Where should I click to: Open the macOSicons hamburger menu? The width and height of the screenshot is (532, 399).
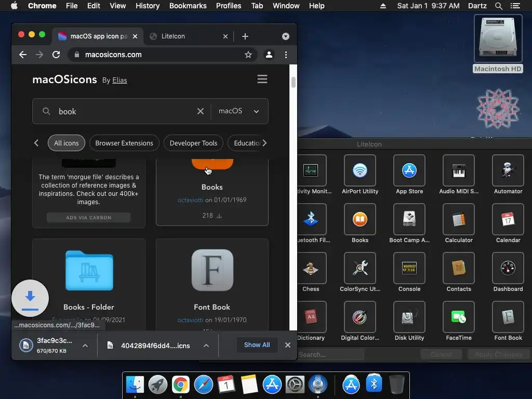click(262, 79)
